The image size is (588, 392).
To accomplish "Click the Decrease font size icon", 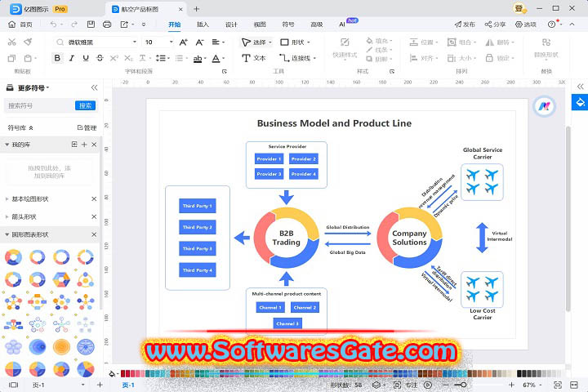I will (x=199, y=42).
